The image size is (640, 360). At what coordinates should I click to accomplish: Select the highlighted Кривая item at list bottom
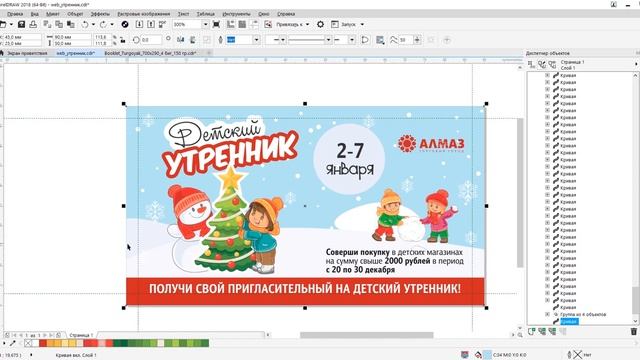569,322
